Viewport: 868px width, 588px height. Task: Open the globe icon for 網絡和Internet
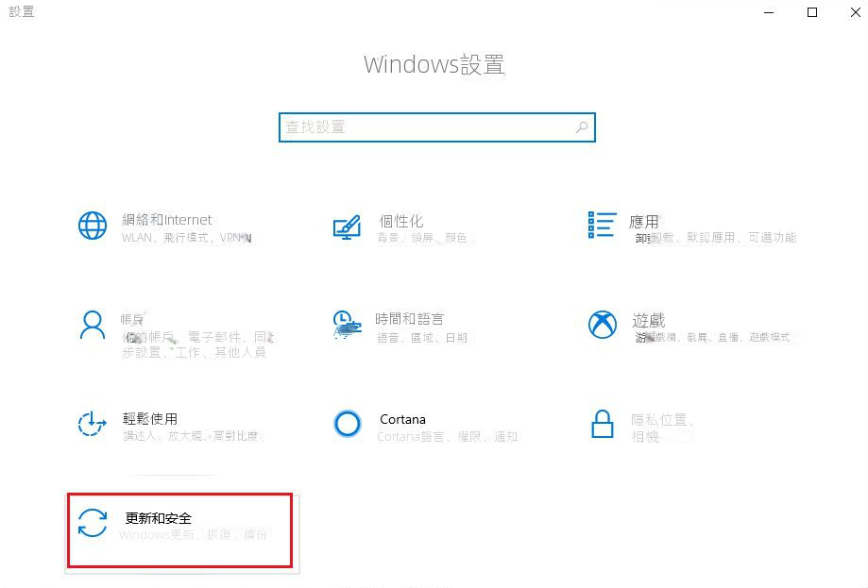[93, 226]
